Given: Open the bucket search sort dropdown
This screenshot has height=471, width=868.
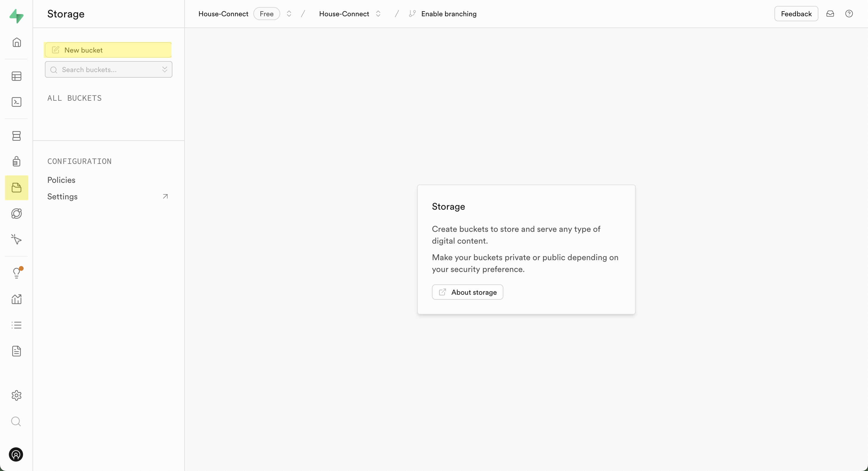Looking at the screenshot, I should pyautogui.click(x=165, y=69).
